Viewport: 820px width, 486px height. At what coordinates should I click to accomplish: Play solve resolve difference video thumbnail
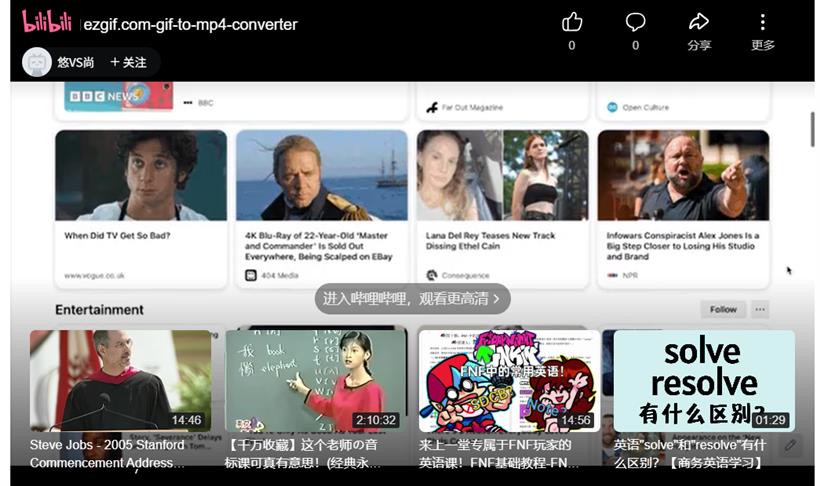[704, 380]
